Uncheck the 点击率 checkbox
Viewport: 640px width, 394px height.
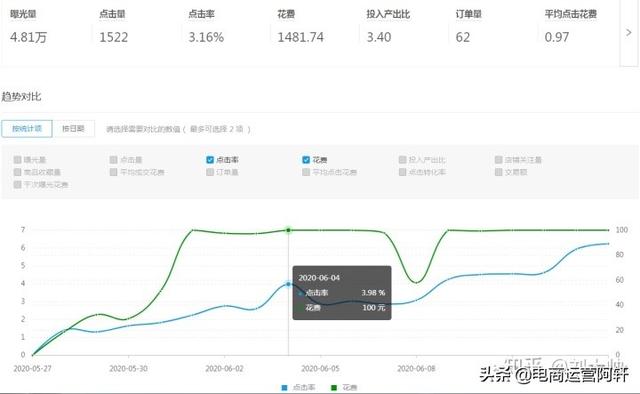pos(210,160)
